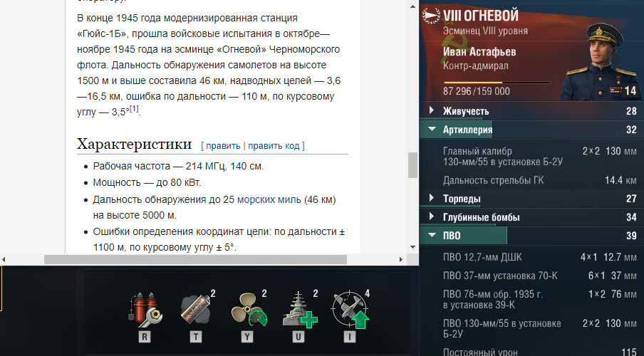Click the U hotkey label under repair icon

click(298, 337)
